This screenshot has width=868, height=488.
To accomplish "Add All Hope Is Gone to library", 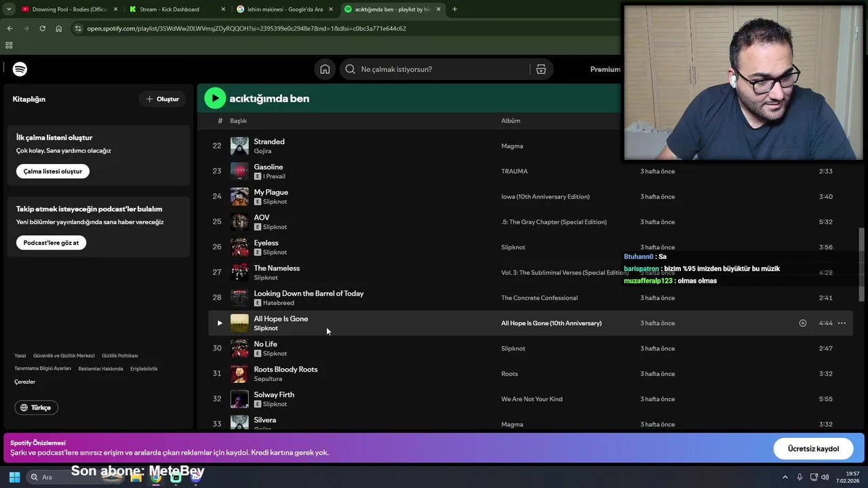I will point(802,323).
